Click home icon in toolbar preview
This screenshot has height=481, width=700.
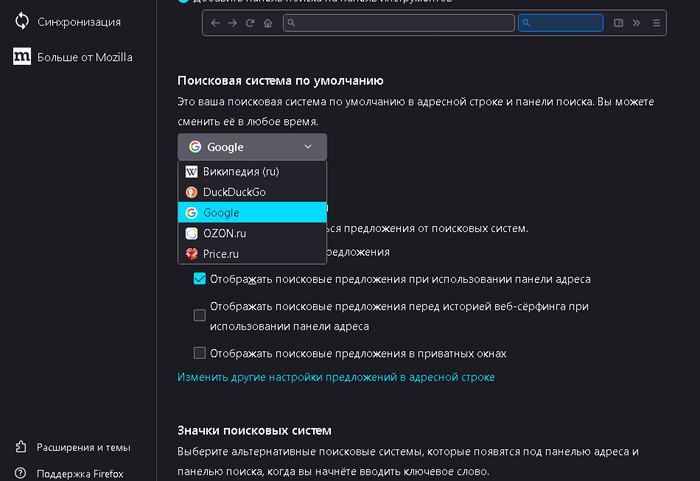pyautogui.click(x=267, y=23)
